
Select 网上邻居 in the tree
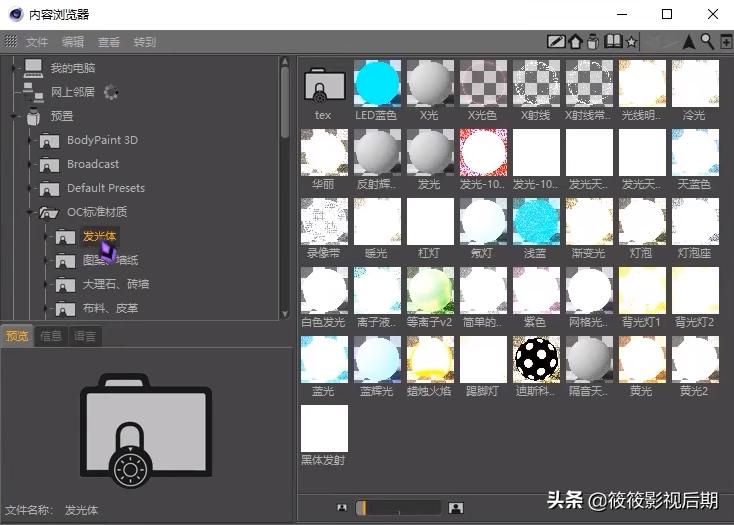[x=73, y=92]
